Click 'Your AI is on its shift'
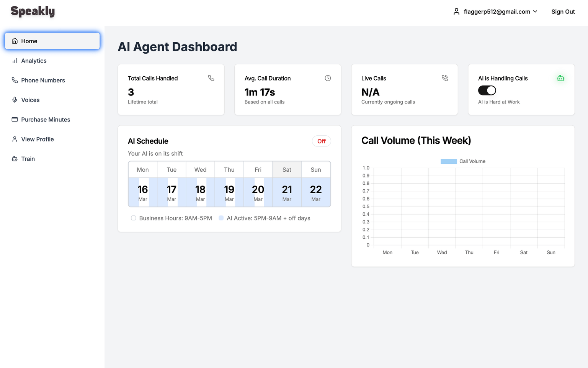Image resolution: width=588 pixels, height=368 pixels. point(155,153)
